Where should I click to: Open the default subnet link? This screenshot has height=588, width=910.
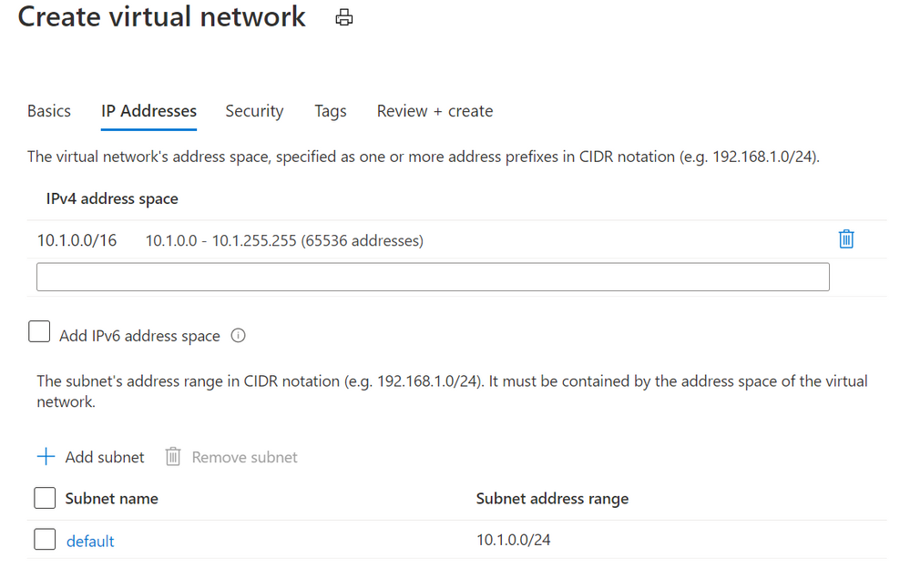[x=89, y=540]
